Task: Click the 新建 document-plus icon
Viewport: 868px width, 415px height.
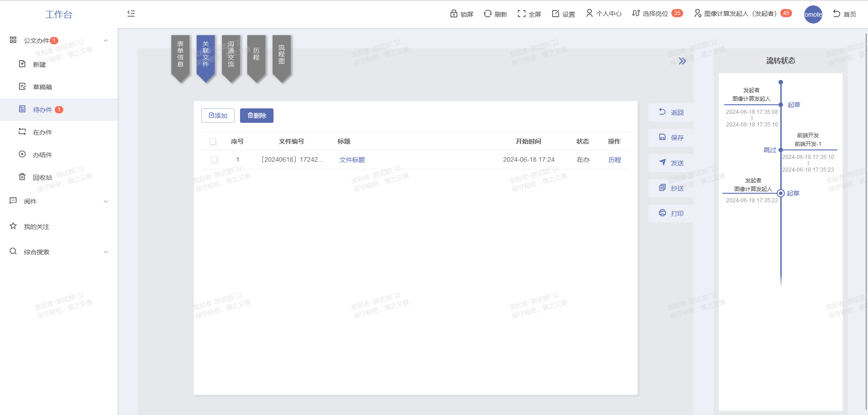Action: [x=22, y=64]
